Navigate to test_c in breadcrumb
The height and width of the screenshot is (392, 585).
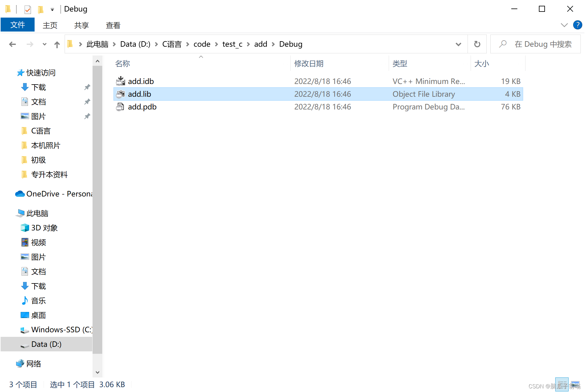click(x=232, y=44)
